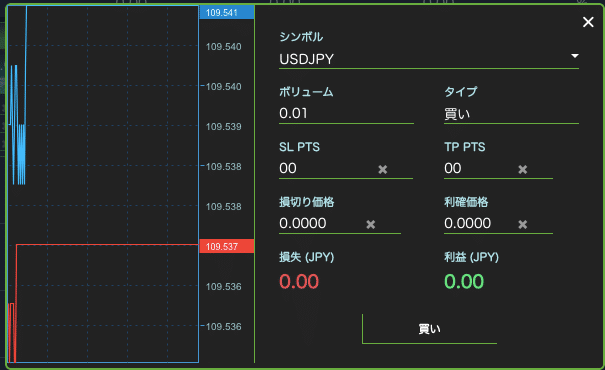Click the blue 109.541 ask price tag
This screenshot has width=605, height=370.
click(226, 12)
